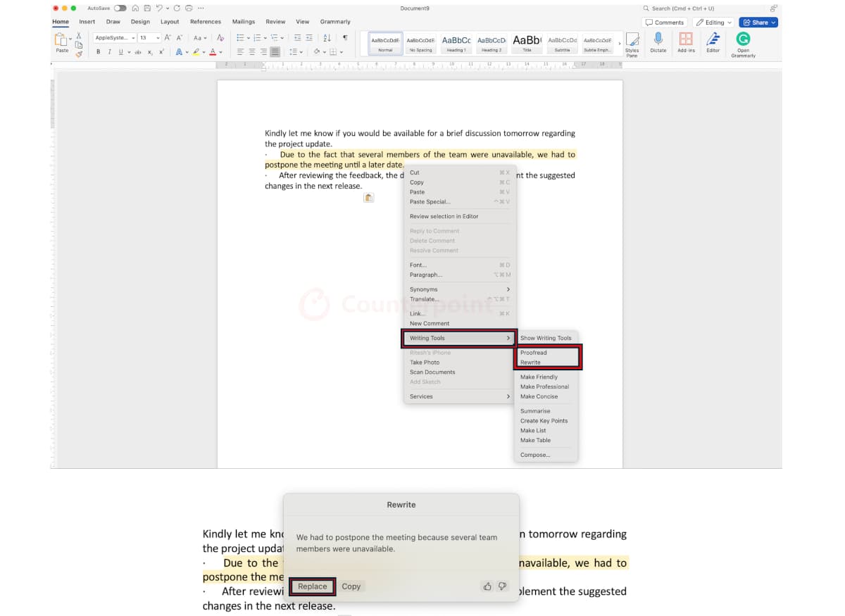The height and width of the screenshot is (616, 845).
Task: Click the Share button
Action: tap(758, 23)
